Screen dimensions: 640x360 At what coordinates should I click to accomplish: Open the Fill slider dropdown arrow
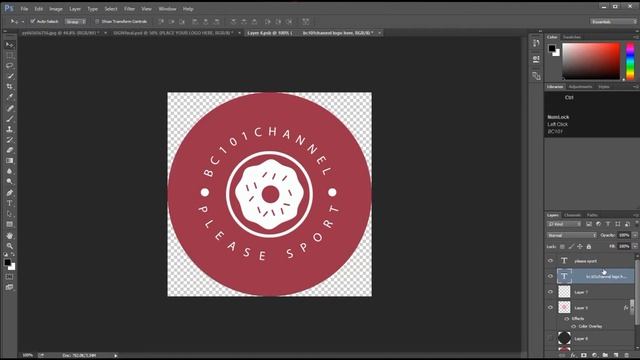[635, 247]
